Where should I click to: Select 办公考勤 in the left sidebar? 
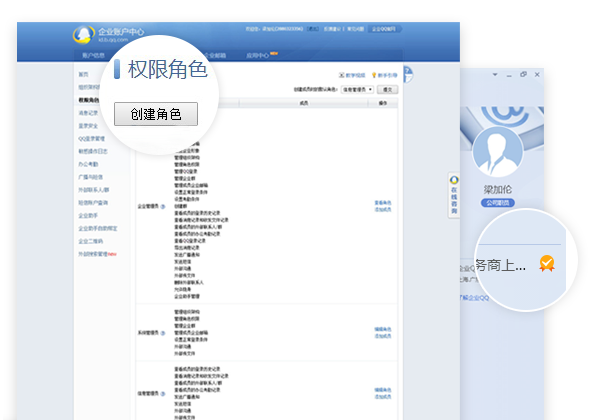coord(88,164)
